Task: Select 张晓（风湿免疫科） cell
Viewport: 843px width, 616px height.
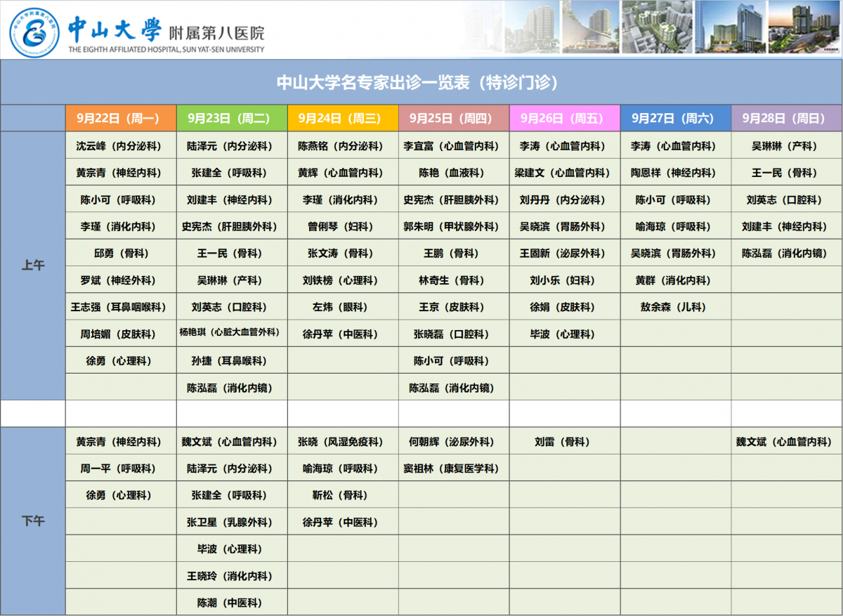Action: [343, 442]
